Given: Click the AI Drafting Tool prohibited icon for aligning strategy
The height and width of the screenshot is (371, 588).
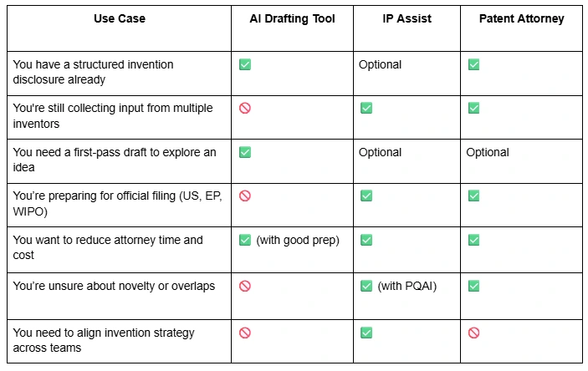Looking at the screenshot, I should (245, 333).
